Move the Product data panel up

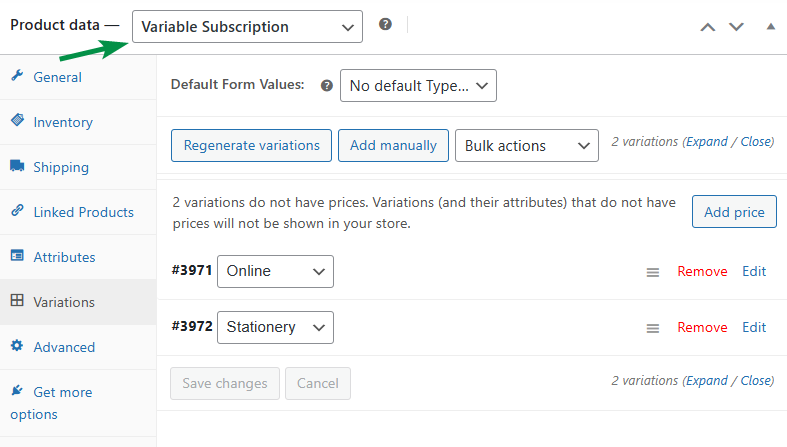(708, 27)
